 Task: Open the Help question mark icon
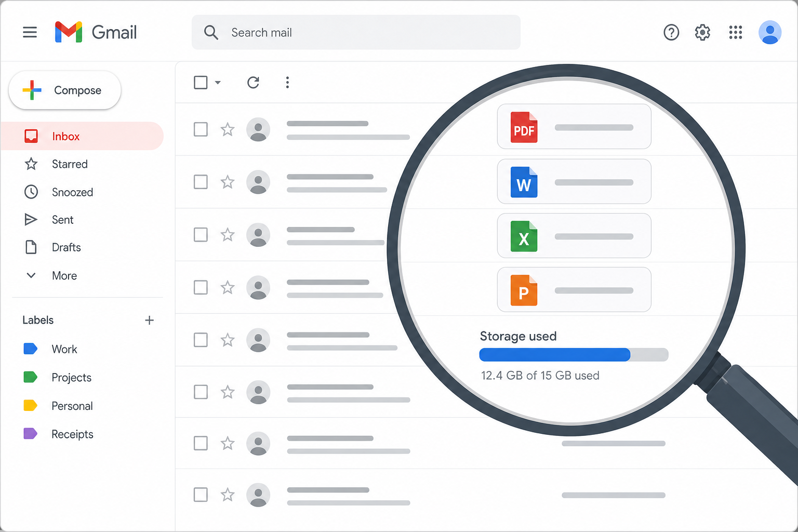(x=671, y=32)
